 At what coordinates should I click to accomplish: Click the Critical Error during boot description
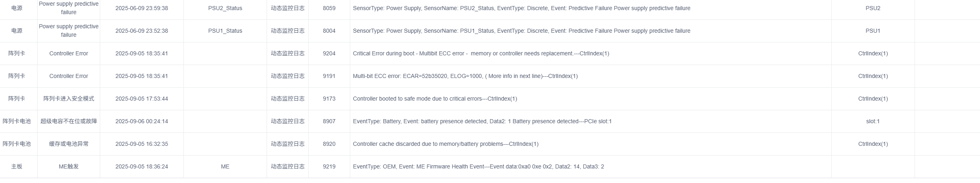click(x=481, y=53)
